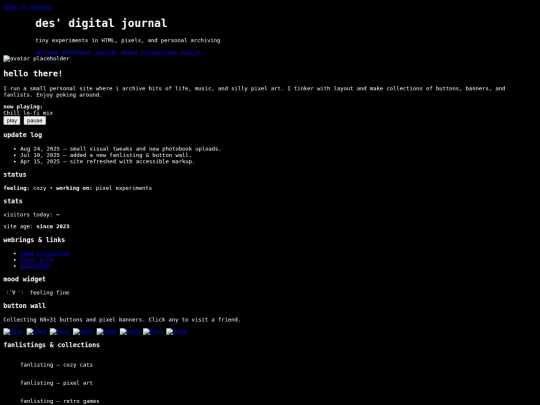
Task: Click the mood widget emoticon face
Action: point(14,293)
